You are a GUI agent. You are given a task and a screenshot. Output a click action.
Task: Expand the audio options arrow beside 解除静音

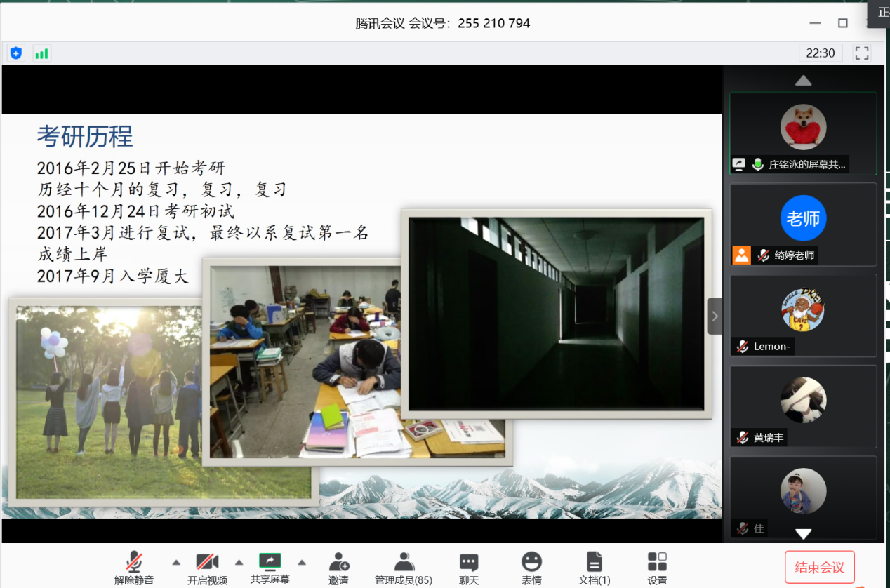click(x=176, y=562)
